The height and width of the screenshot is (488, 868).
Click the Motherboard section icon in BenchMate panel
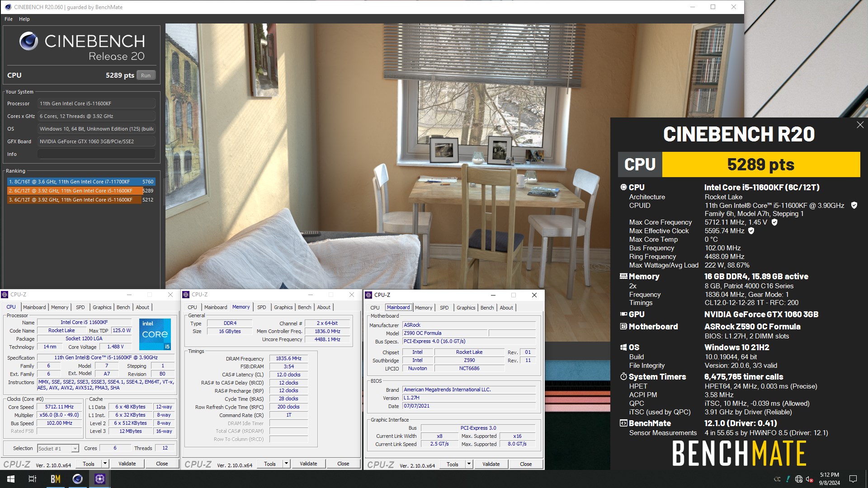623,326
